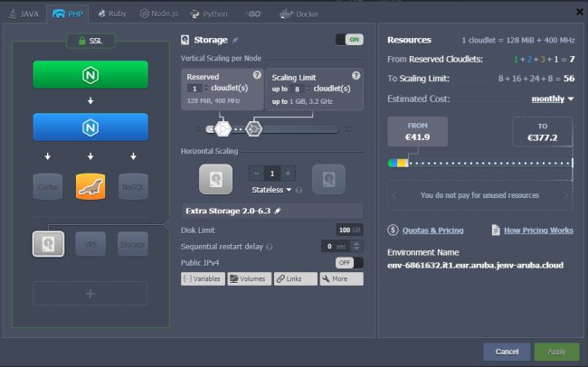Screen dimensions: 588x367
Task: Click the Apply button
Action: tap(556, 351)
